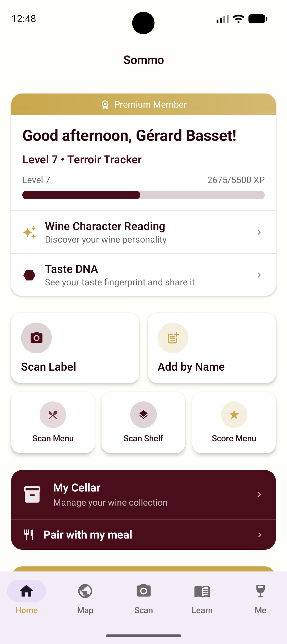Tap Pair with my meal

pyautogui.click(x=143, y=535)
